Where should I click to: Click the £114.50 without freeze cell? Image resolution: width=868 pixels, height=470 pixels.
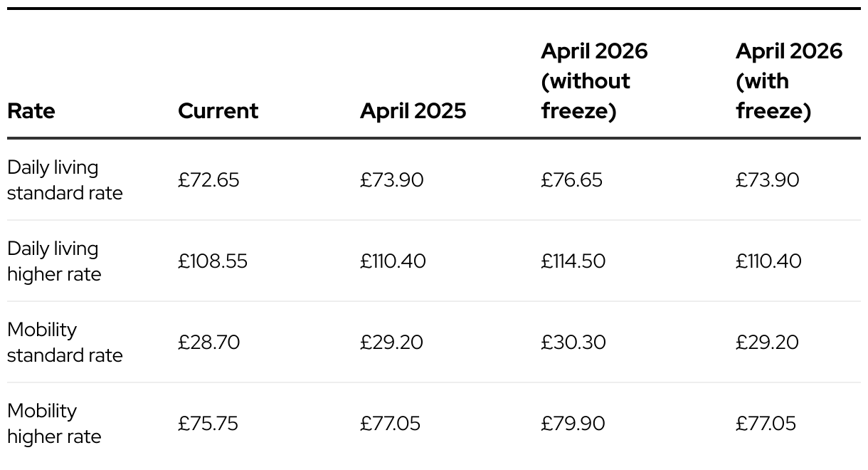(573, 261)
